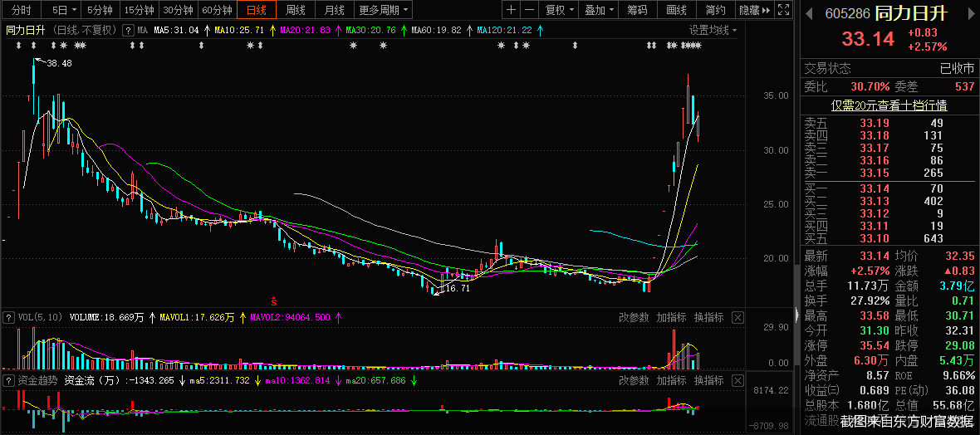The image size is (980, 435).
Task: Click VOLUME:18.669万 readout
Action: tap(105, 317)
